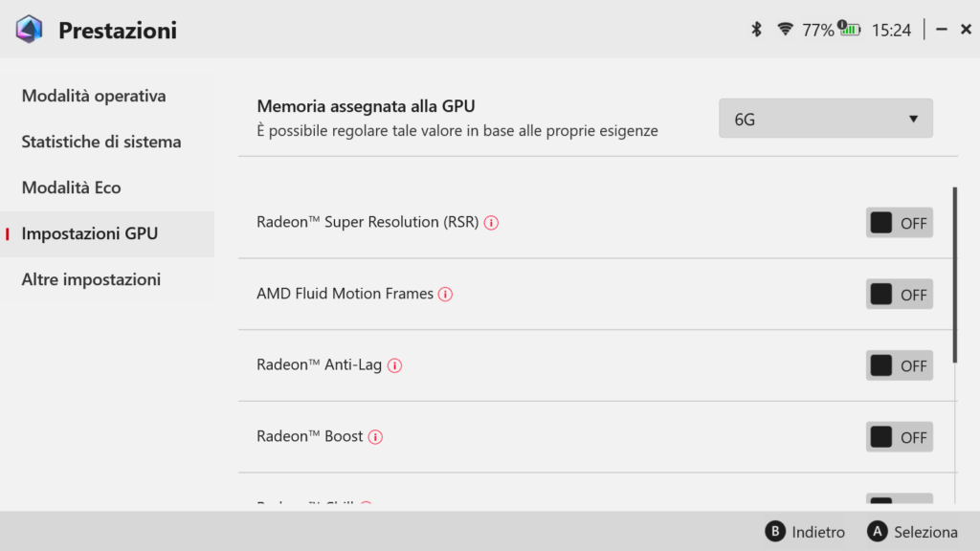Viewport: 980px width, 551px height.
Task: Show info for Radeon Super Resolution
Action: (491, 223)
